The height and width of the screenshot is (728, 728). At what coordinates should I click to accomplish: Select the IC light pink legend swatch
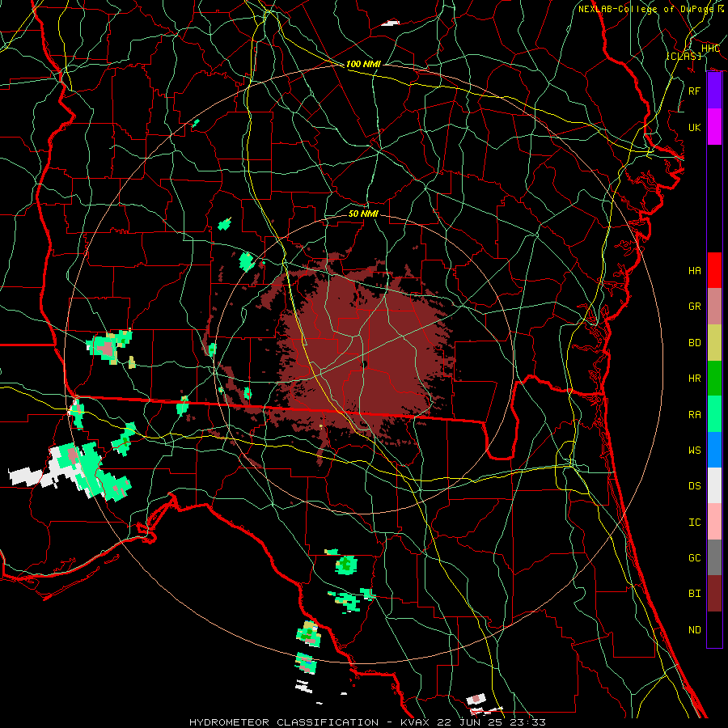[x=714, y=522]
